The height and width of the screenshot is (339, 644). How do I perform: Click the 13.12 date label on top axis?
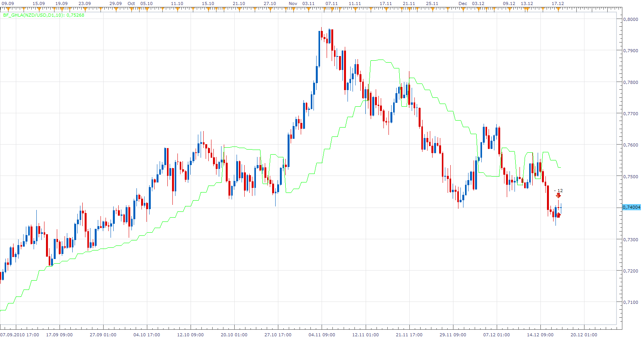527,3
